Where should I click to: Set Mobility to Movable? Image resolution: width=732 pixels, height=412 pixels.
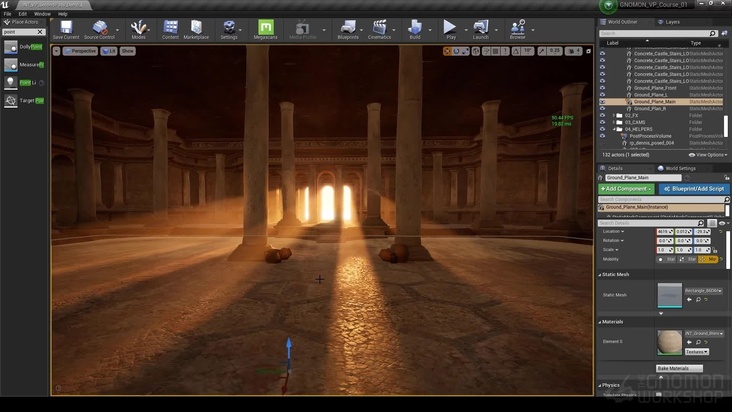(708, 259)
